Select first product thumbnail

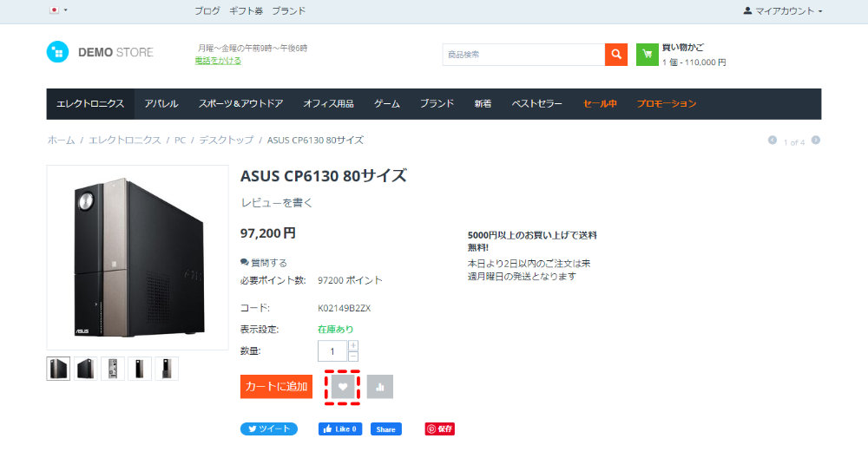[58, 369]
